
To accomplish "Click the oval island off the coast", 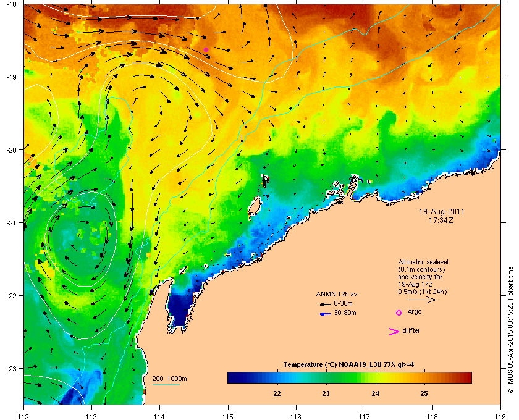I will click(x=255, y=208).
